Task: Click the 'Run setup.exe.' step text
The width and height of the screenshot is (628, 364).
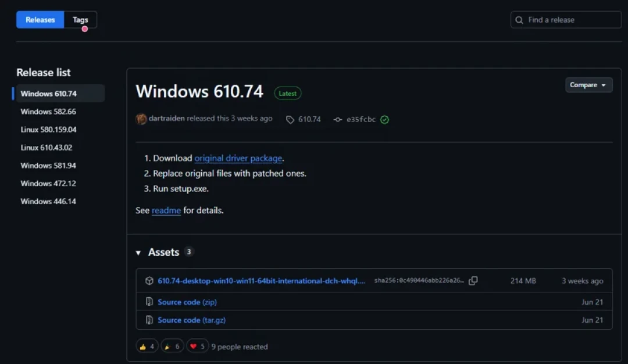Action: tap(181, 188)
